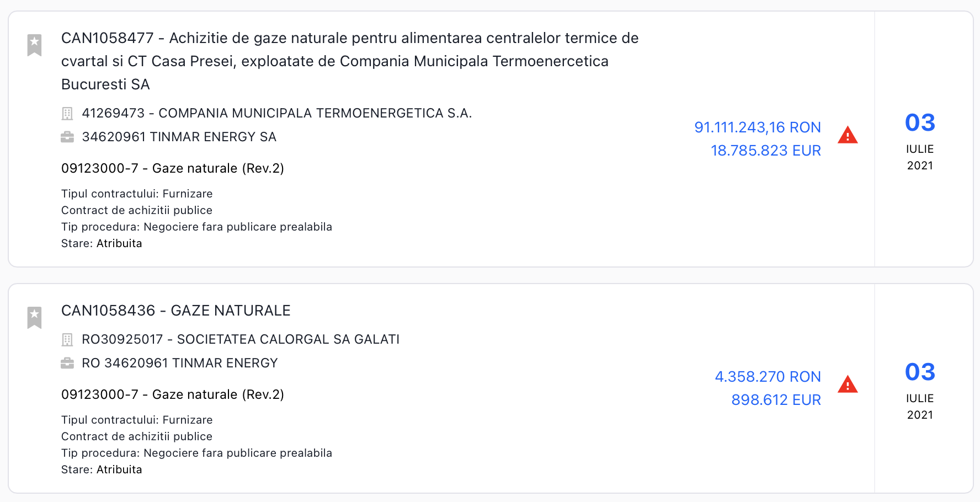Click briefcase icon beside RO 34620961 TINMAR ENERGY
The height and width of the screenshot is (502, 980).
(x=67, y=363)
